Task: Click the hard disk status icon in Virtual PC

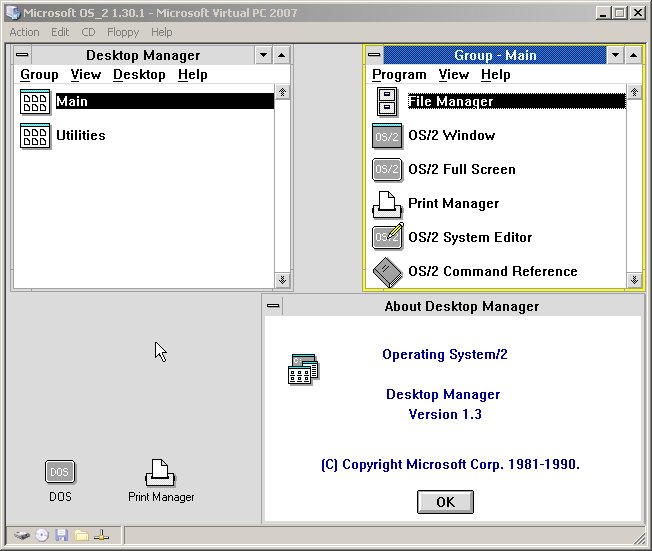Action: coord(22,536)
